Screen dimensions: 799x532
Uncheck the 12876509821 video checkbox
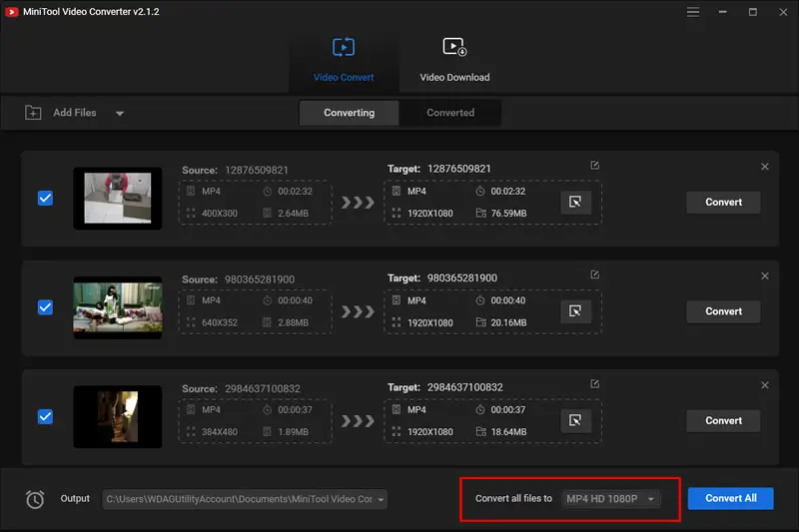pyautogui.click(x=45, y=198)
